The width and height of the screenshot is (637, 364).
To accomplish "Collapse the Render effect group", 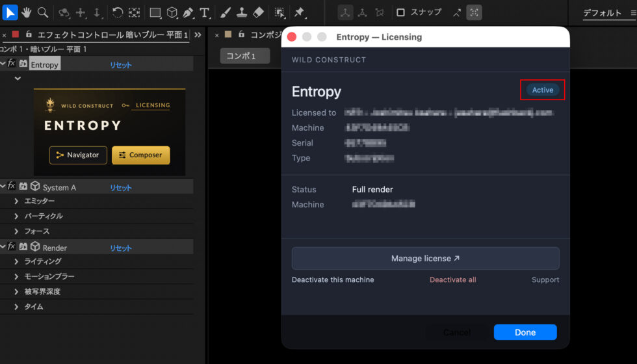I will [x=3, y=246].
